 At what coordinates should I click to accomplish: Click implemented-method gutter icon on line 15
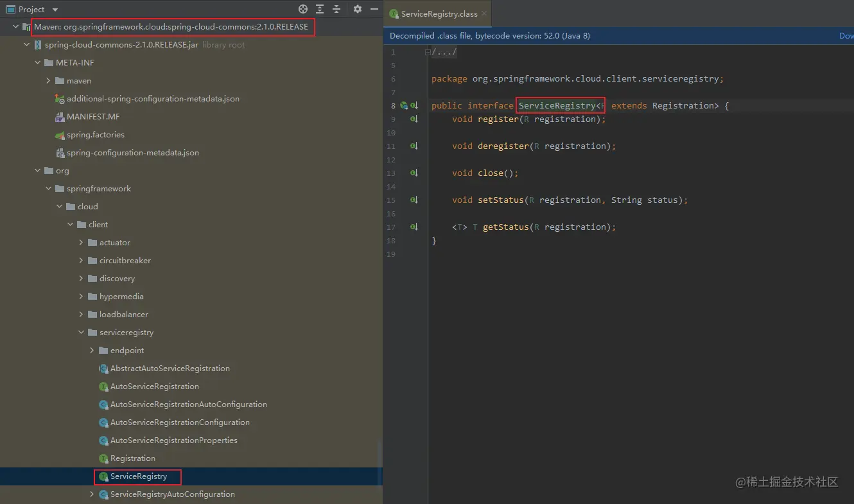click(414, 200)
